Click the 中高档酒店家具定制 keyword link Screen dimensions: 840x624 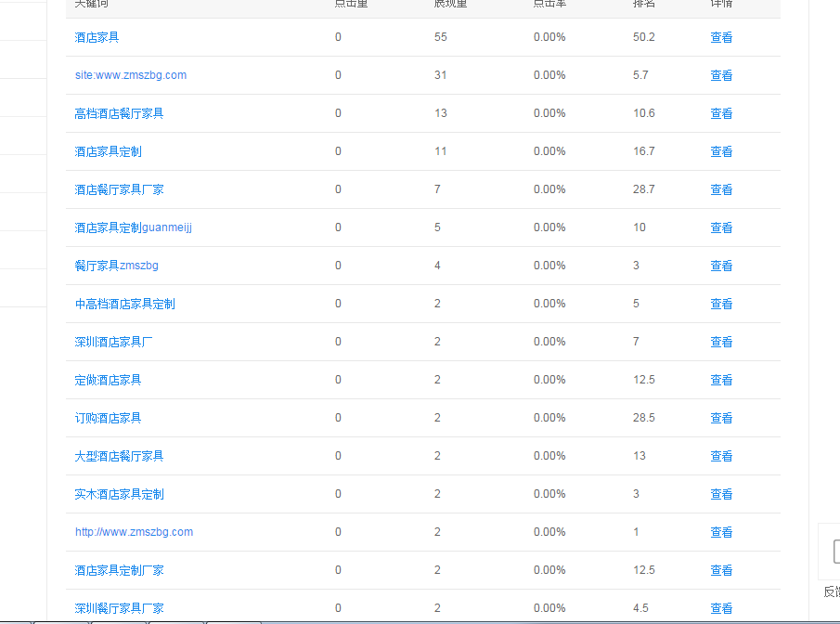124,304
